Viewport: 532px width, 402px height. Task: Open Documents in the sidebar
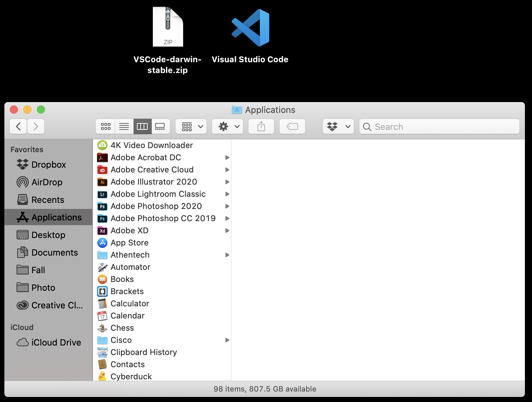coord(48,253)
